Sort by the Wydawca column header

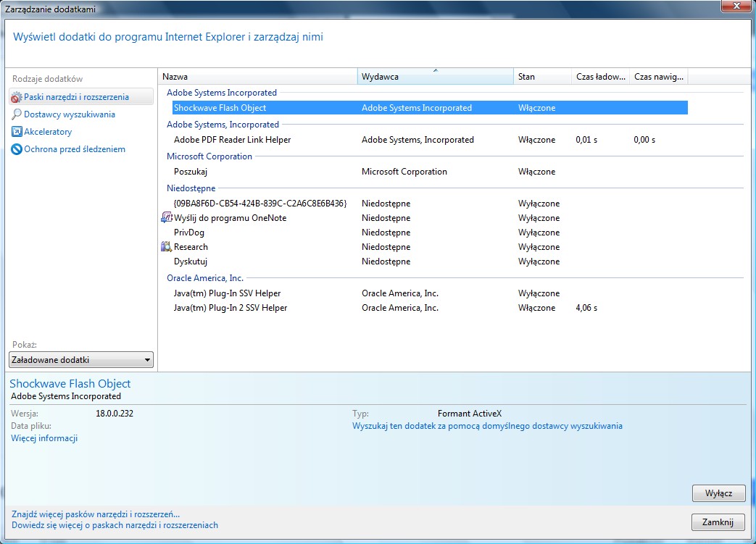click(x=436, y=77)
